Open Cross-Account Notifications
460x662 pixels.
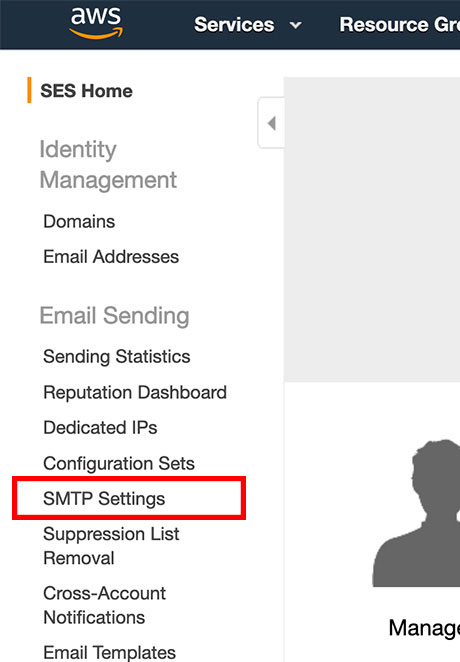pos(105,605)
